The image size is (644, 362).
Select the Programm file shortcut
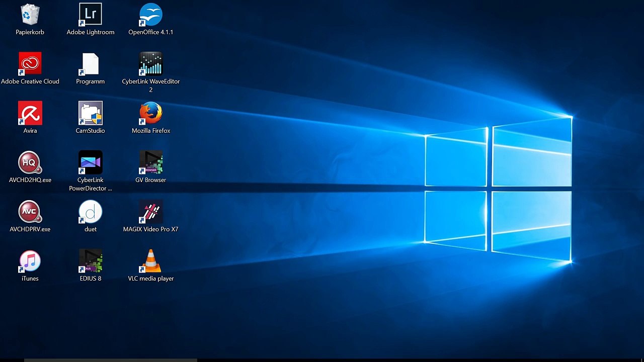click(x=91, y=64)
